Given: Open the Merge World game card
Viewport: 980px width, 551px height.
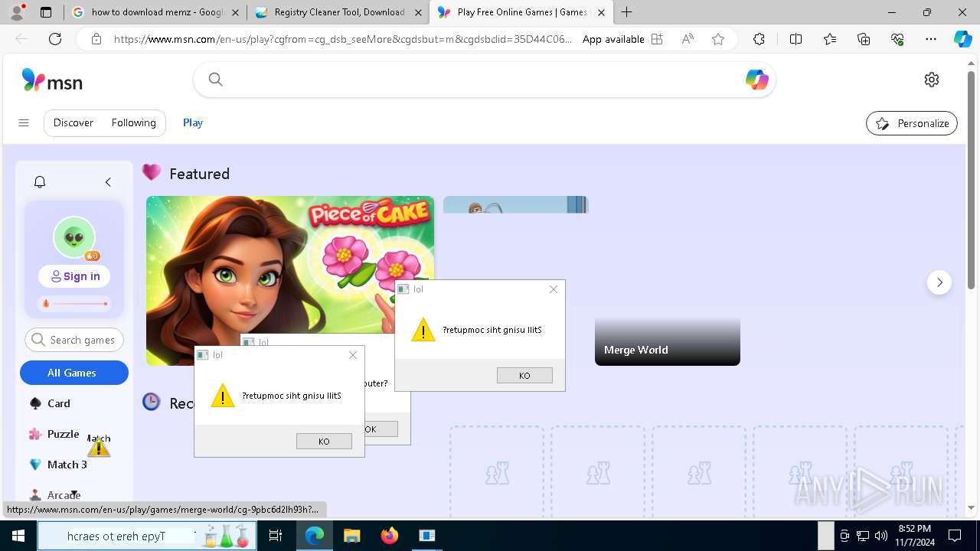Looking at the screenshot, I should tap(668, 342).
